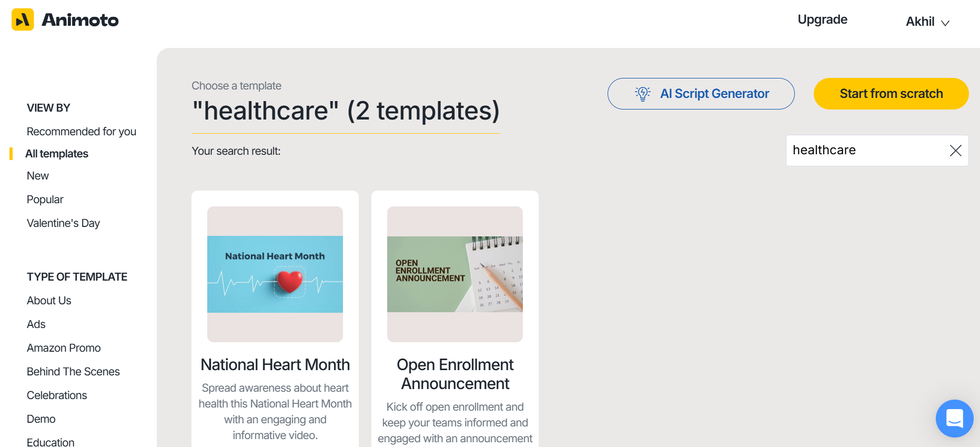Open the Akhil account menu

(x=920, y=22)
